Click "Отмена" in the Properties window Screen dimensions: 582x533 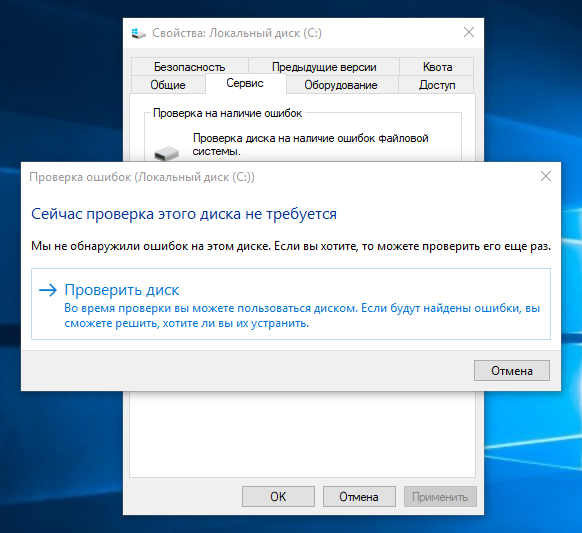pos(359,497)
